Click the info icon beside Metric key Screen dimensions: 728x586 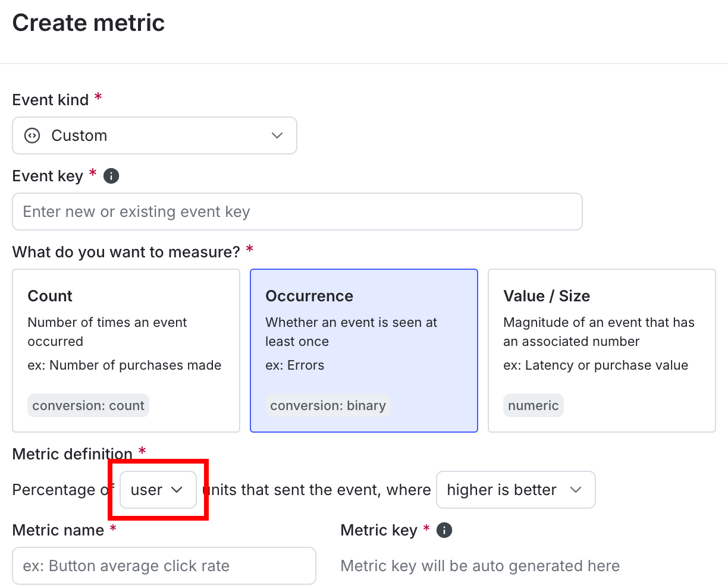pos(444,530)
